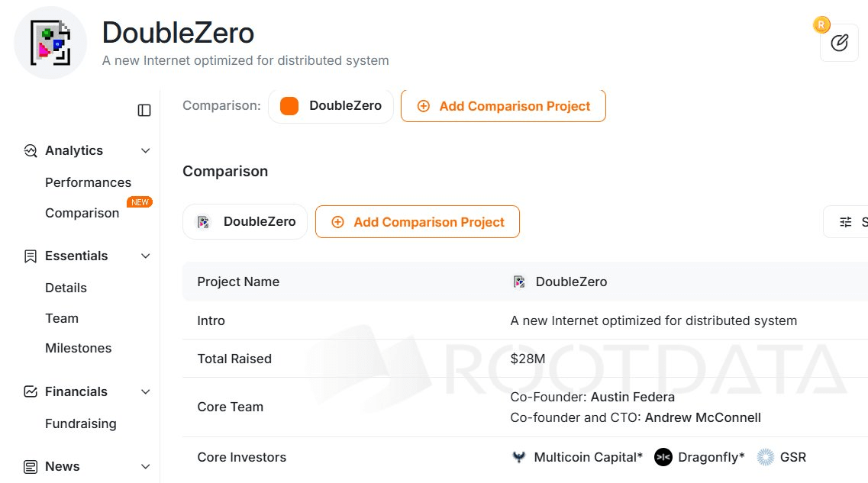Click the Dragonfly investor logo
This screenshot has height=483, width=868.
663,457
